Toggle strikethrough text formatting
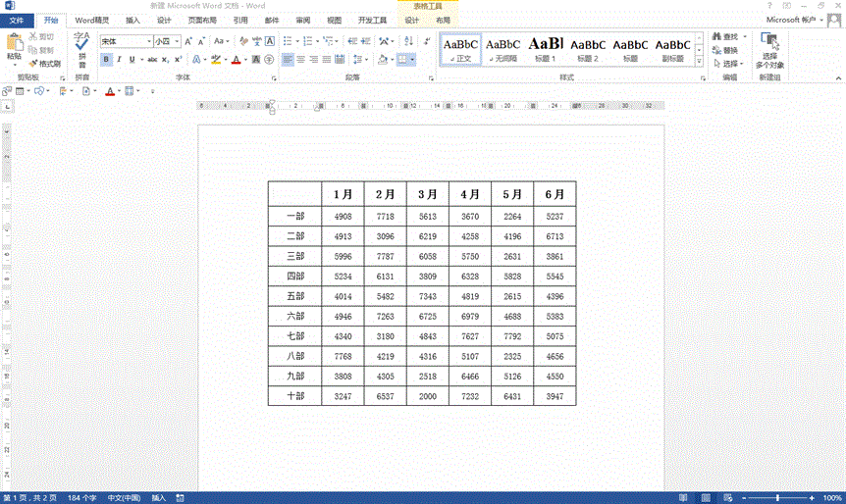This screenshot has width=846, height=504. point(152,60)
